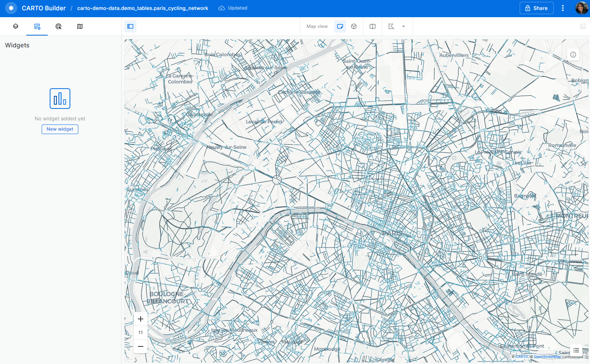Viewport: 590px width, 364px height.
Task: Expand the map legend list
Action: point(576,350)
